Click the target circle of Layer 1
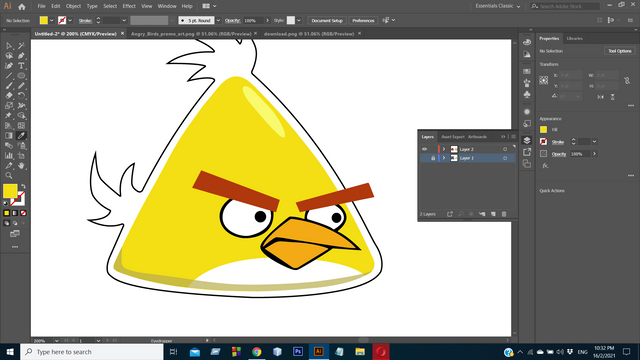Image resolution: width=640 pixels, height=360 pixels. pyautogui.click(x=505, y=158)
